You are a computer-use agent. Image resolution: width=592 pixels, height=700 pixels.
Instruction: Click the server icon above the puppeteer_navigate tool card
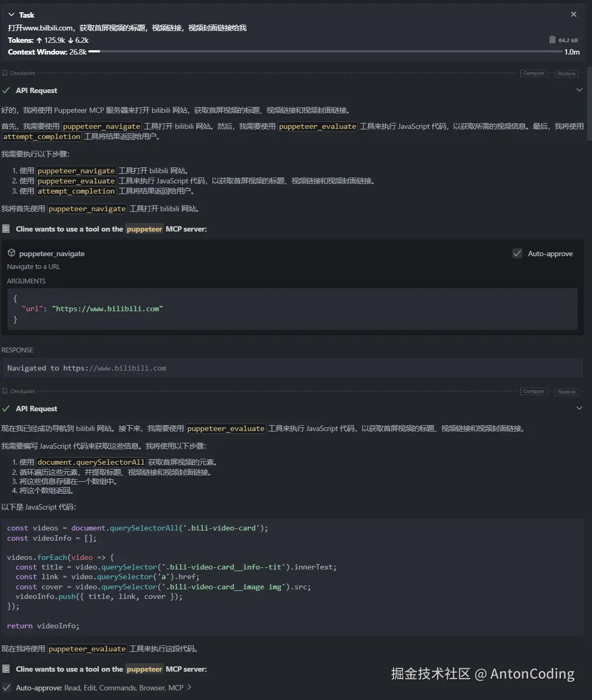(6, 229)
